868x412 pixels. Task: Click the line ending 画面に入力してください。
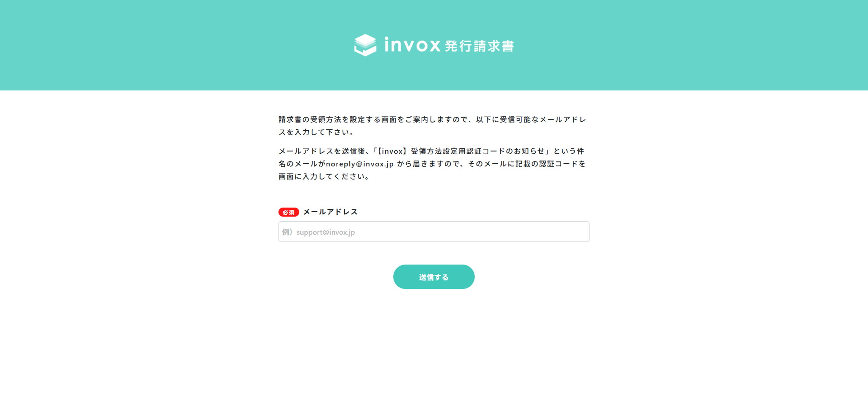[x=325, y=176]
